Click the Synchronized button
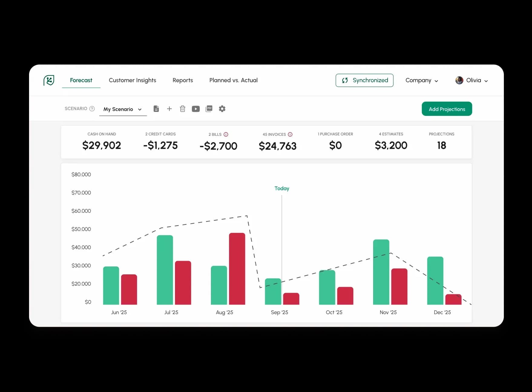Viewport: 532px width, 392px height. [x=364, y=80]
